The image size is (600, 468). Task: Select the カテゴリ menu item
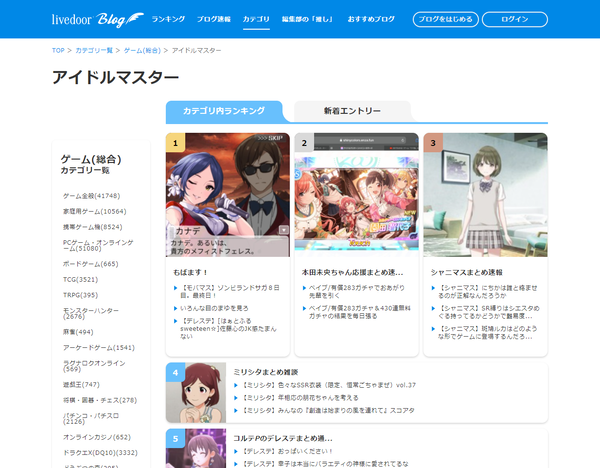click(x=256, y=19)
